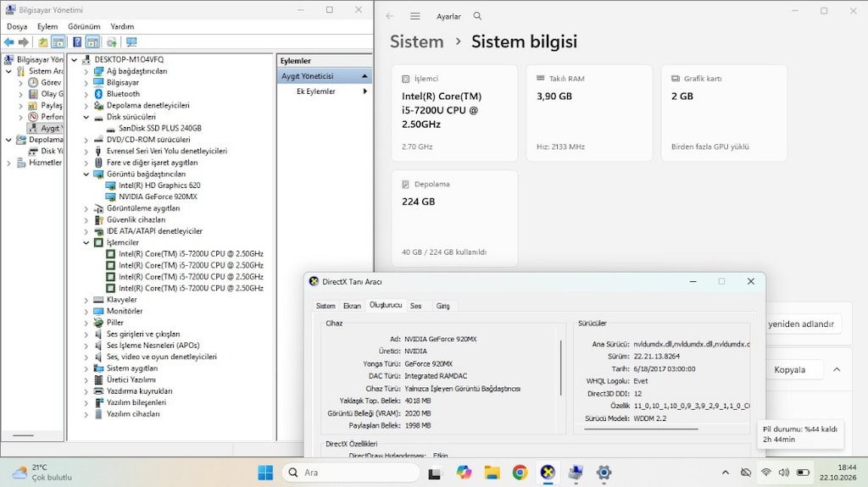
Task: Click the Wi-Fi icon in system tray
Action: point(766,472)
